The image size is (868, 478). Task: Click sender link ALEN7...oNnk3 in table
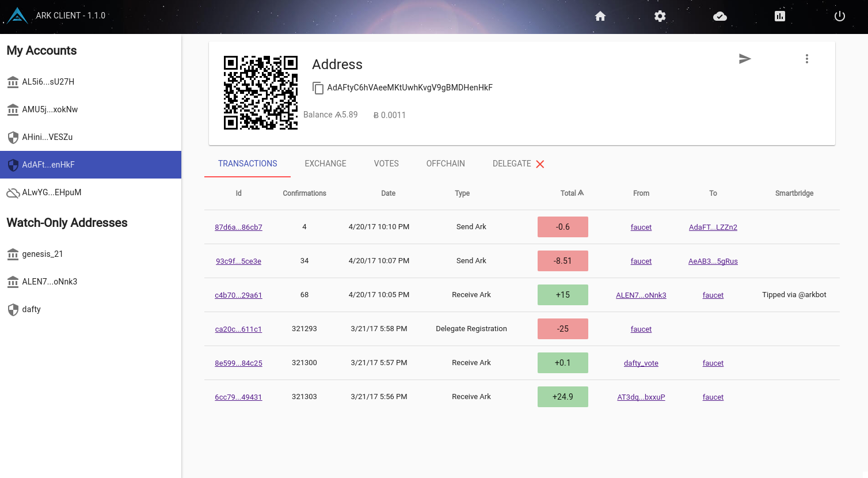[x=641, y=295]
